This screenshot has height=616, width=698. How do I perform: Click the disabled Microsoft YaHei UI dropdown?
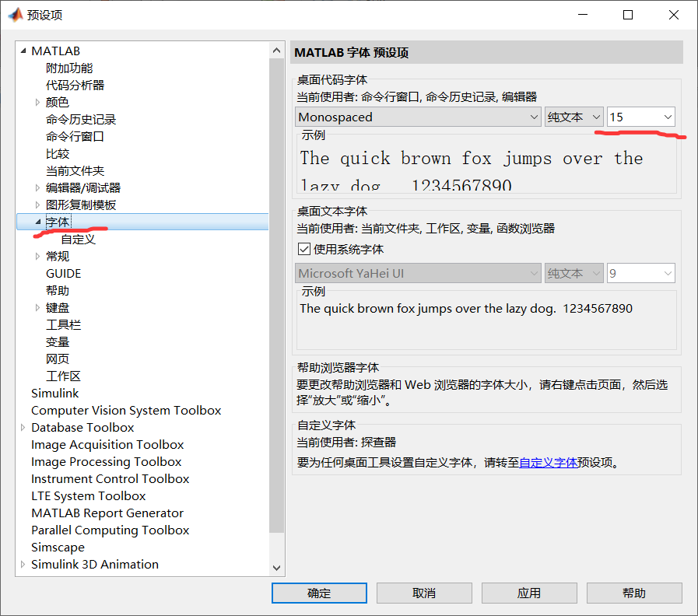click(x=418, y=273)
